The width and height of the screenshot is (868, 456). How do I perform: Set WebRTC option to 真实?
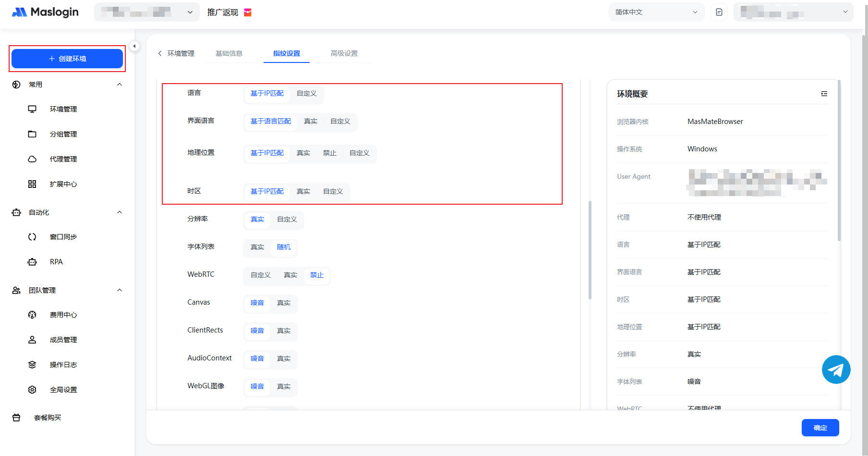[x=290, y=275]
